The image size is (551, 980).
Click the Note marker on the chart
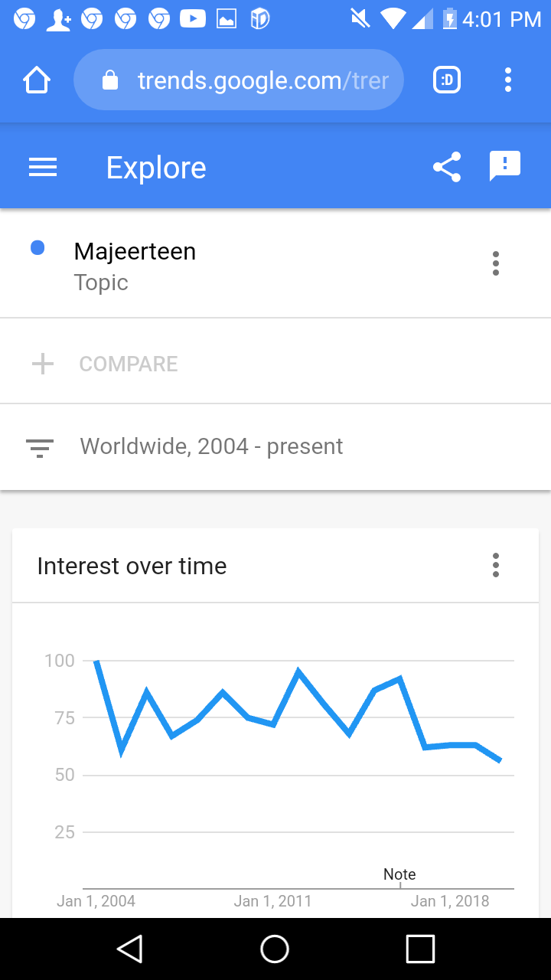[399, 875]
